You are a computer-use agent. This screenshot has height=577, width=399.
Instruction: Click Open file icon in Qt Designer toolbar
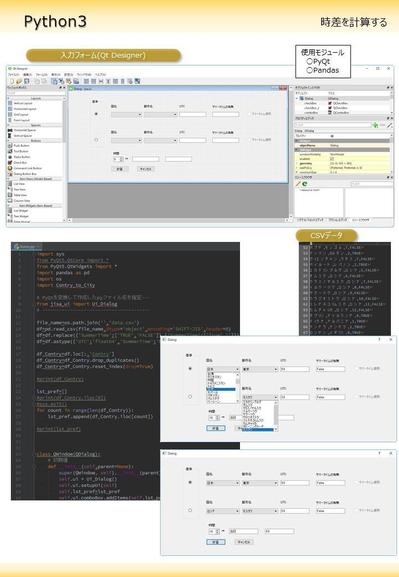tap(19, 81)
